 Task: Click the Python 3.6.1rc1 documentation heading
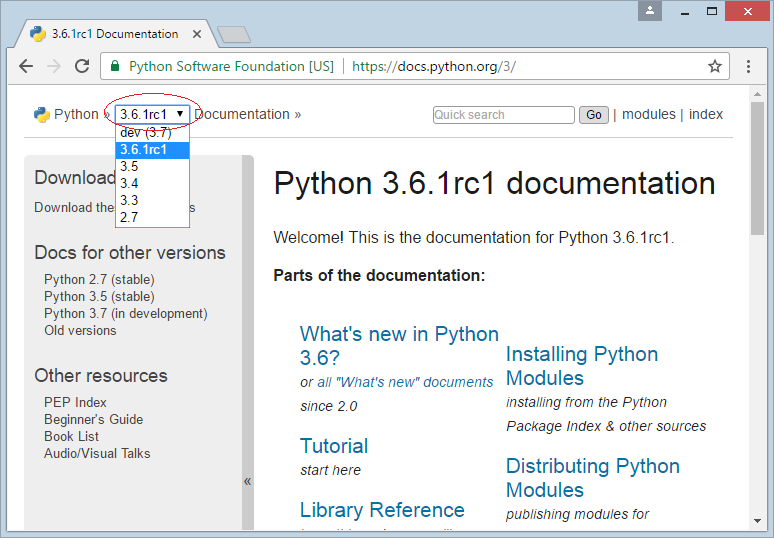click(494, 183)
